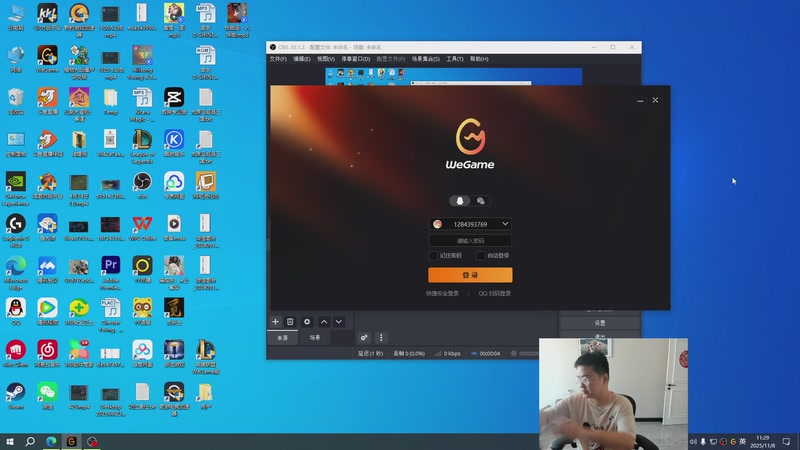800x450 pixels.
Task: Select the League of Legends desktop shortcut
Action: click(142, 147)
